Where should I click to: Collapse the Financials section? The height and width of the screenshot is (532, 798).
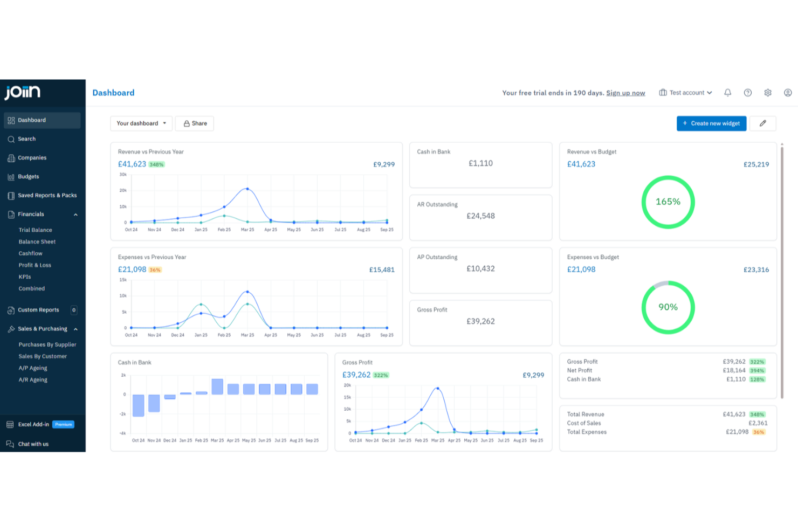click(x=75, y=214)
